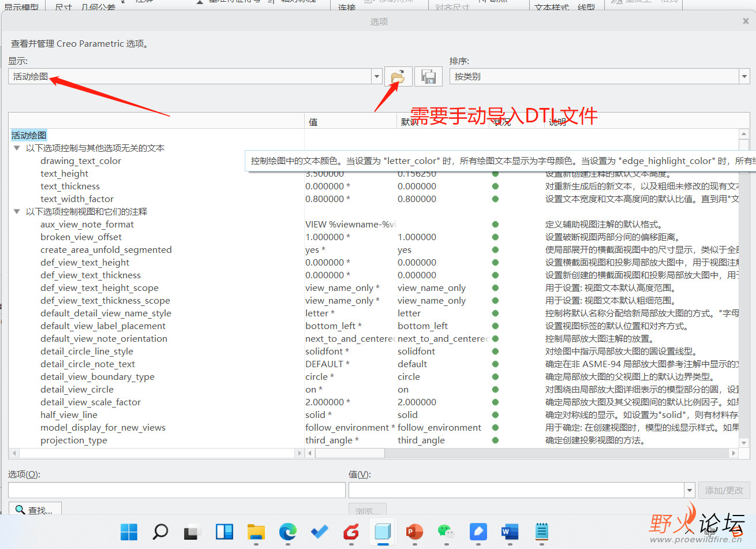Select the aux_view_note_format option
Image resolution: width=756 pixels, height=549 pixels.
[87, 225]
